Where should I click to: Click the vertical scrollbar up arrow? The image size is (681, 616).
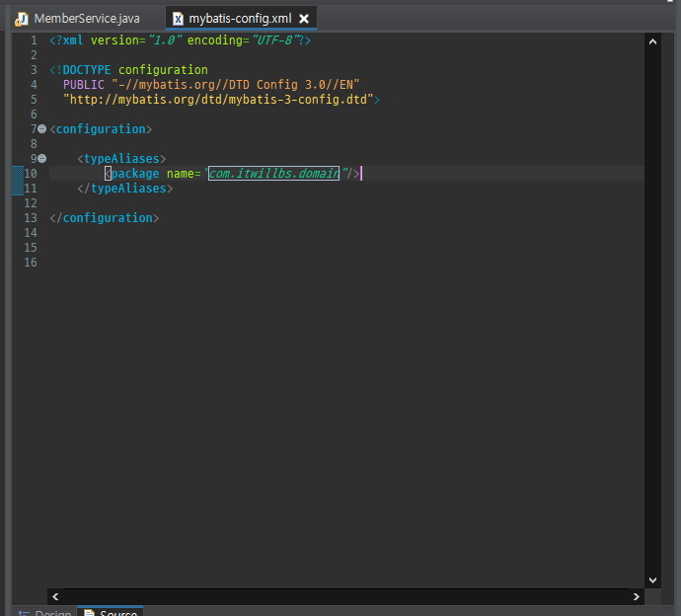652,41
